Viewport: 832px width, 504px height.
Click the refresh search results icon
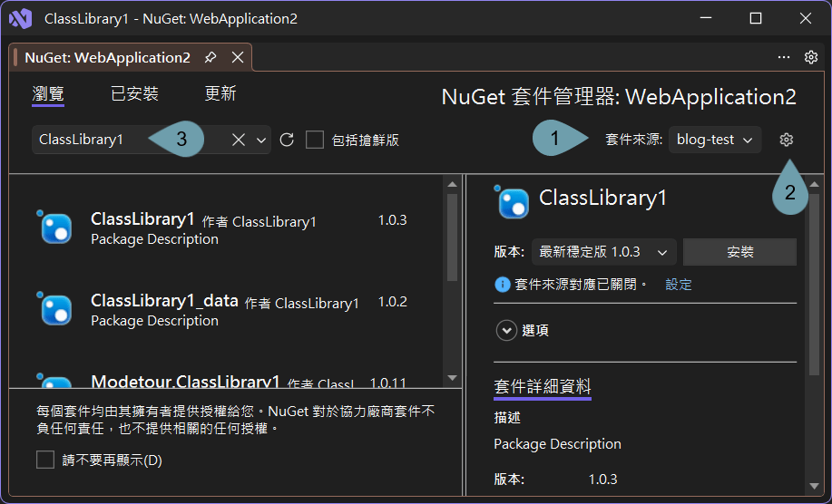point(287,140)
